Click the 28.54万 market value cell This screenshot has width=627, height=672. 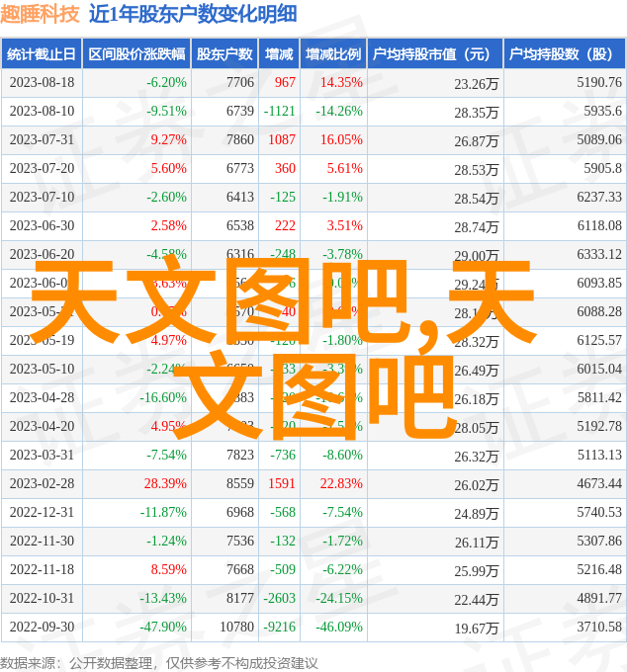pos(477,199)
